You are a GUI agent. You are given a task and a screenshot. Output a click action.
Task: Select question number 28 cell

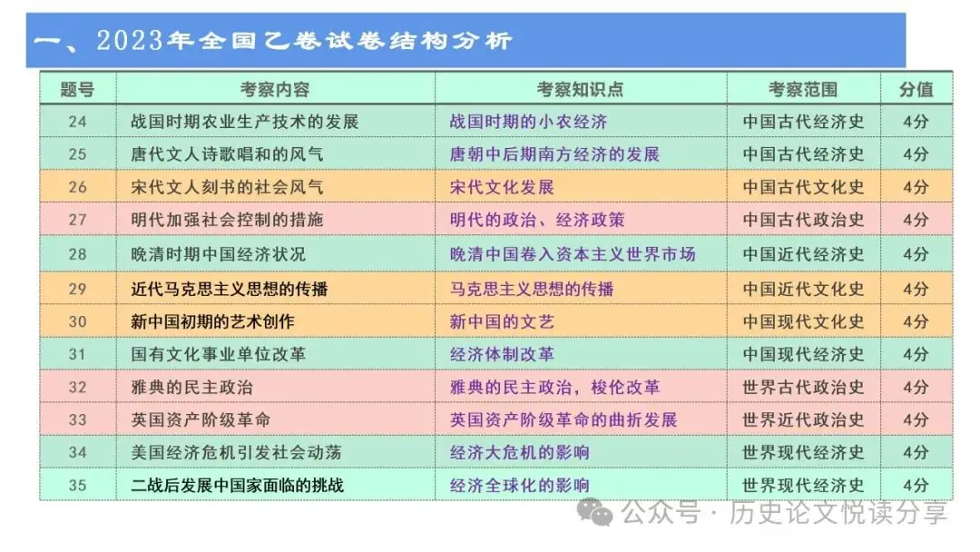click(x=77, y=254)
